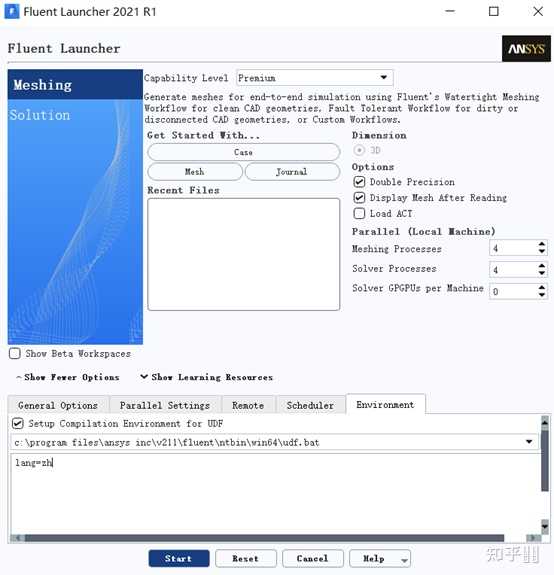Image resolution: width=554 pixels, height=575 pixels.
Task: Click the Solver Processes value field
Action: 513,270
